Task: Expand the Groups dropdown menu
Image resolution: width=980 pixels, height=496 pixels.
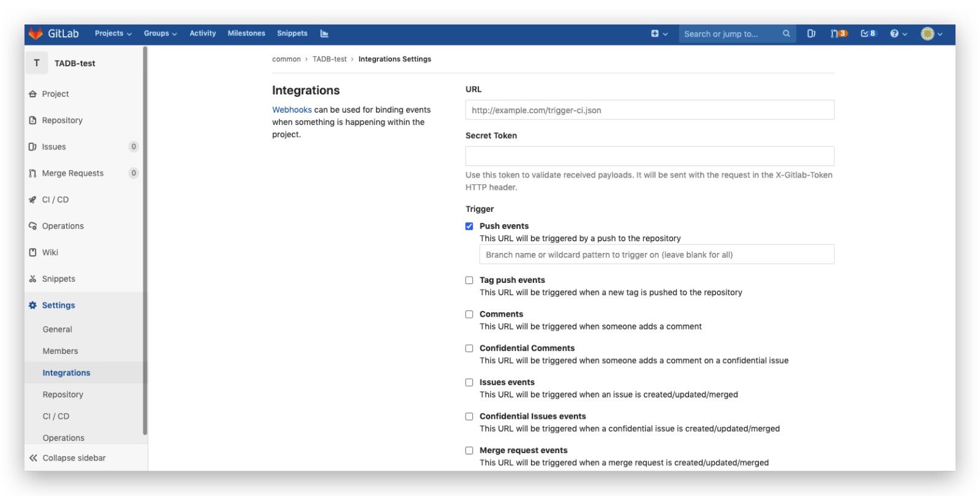Action: point(160,34)
